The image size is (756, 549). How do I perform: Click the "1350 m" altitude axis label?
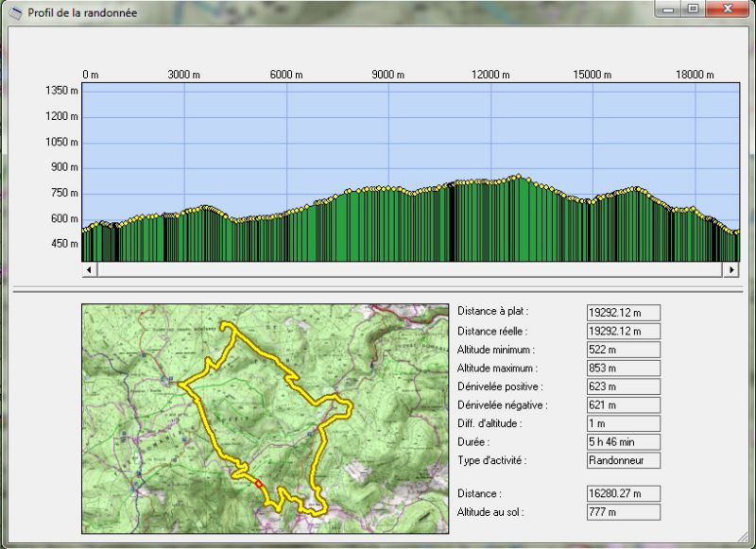click(x=61, y=91)
